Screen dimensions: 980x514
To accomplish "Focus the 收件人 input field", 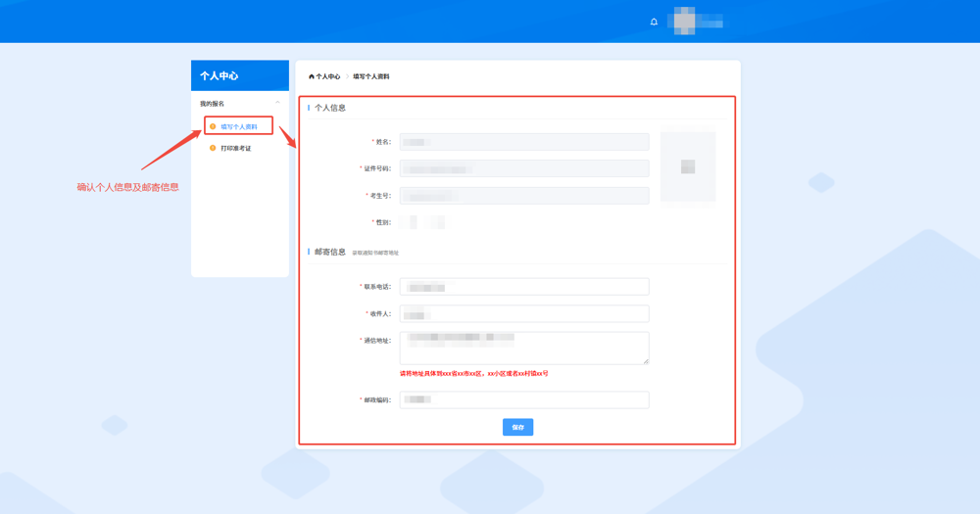I will click(524, 314).
